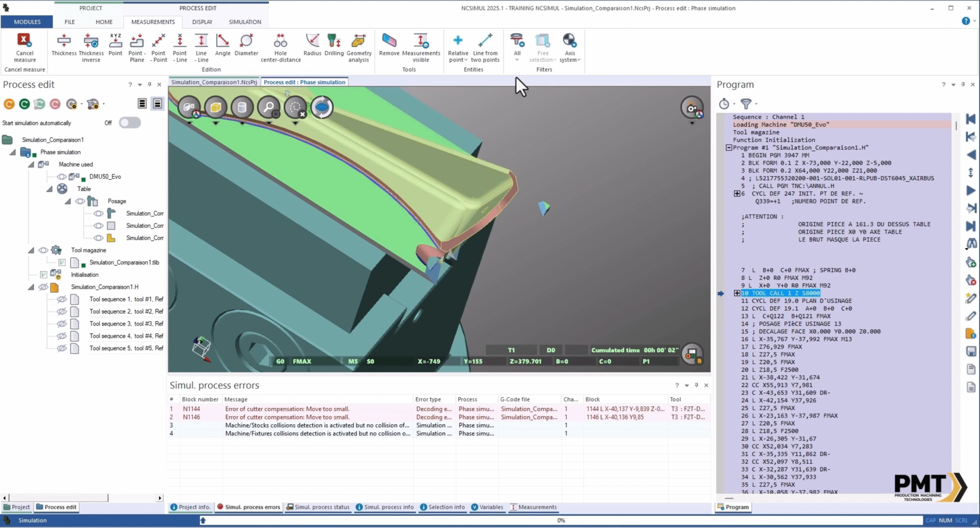
Task: Click Process edit horizontal scrollbar
Action: coord(59,498)
